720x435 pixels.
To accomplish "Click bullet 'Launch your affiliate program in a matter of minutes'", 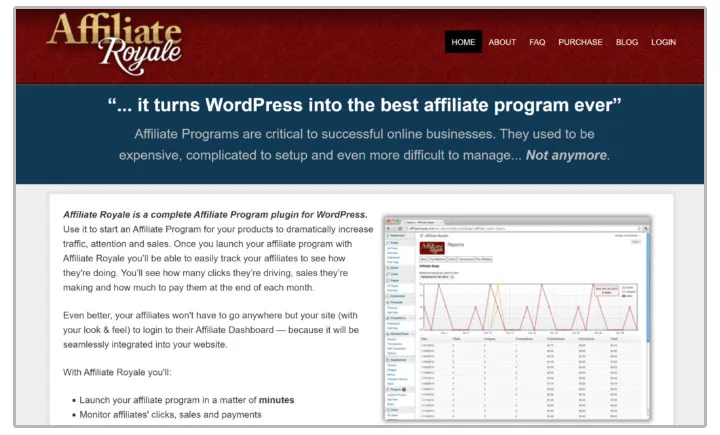I will [x=186, y=400].
